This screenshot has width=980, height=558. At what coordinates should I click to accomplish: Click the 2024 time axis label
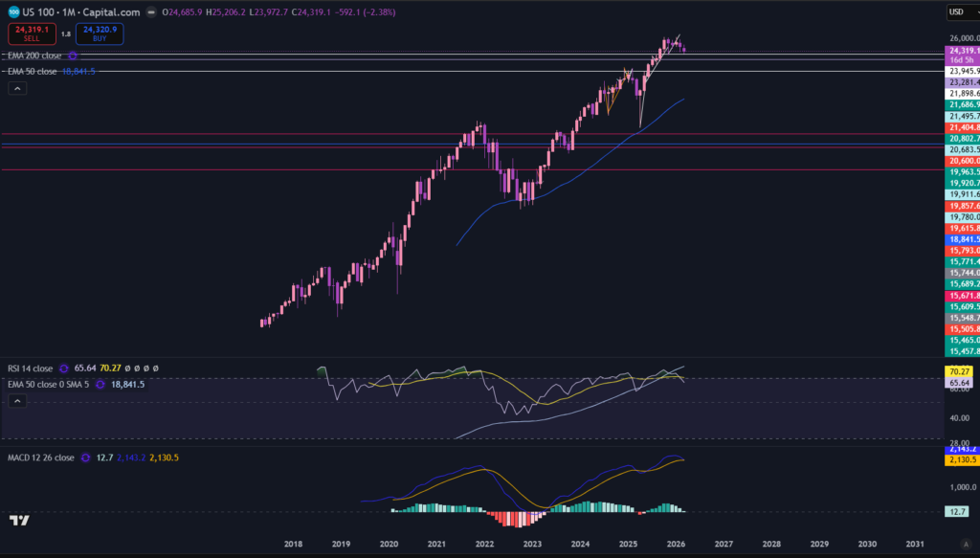point(580,545)
